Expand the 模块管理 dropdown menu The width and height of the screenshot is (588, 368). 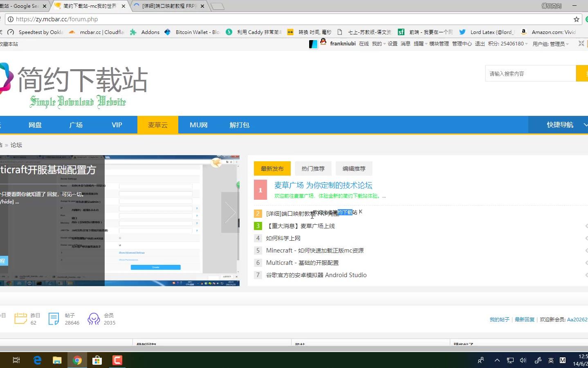[x=439, y=43]
